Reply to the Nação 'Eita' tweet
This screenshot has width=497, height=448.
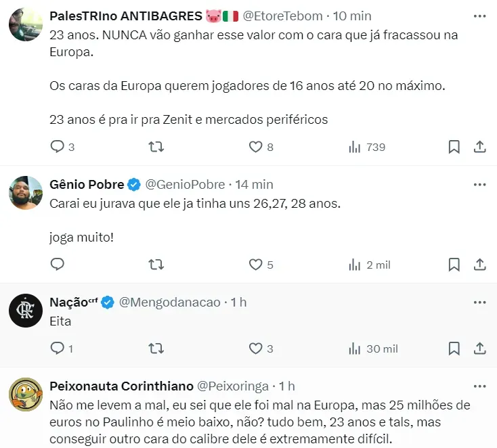pos(58,349)
